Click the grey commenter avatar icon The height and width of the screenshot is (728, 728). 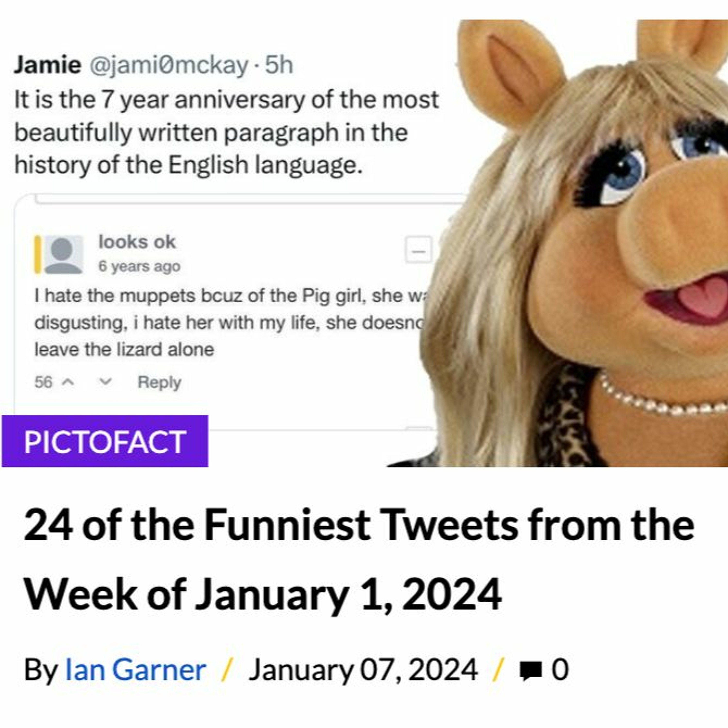pos(63,254)
